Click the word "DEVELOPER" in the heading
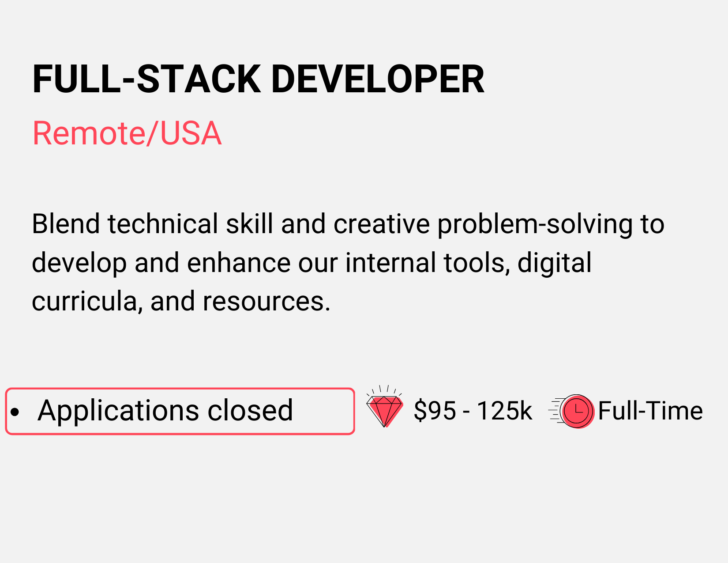 378,79
